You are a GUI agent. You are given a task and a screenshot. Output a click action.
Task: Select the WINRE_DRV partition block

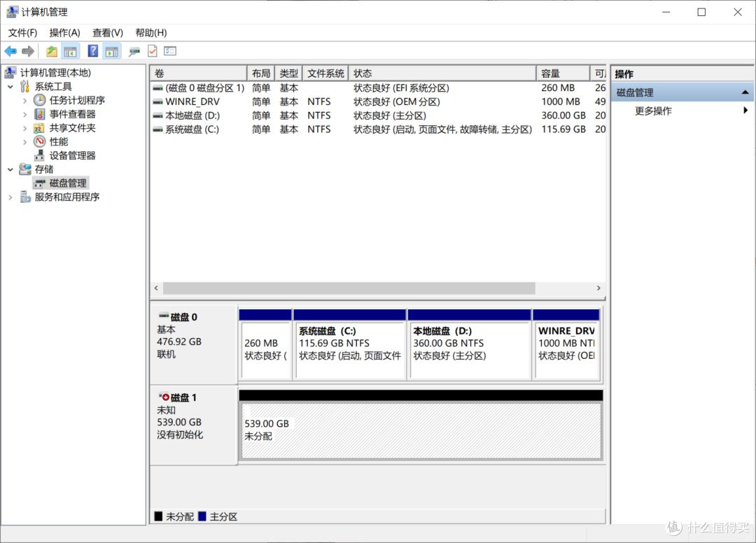pos(566,345)
